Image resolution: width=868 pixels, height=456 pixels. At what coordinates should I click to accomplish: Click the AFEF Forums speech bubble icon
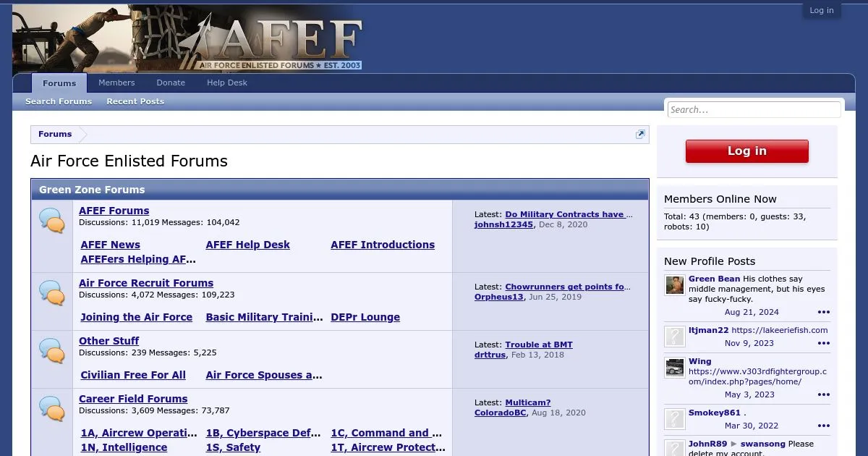point(52,220)
